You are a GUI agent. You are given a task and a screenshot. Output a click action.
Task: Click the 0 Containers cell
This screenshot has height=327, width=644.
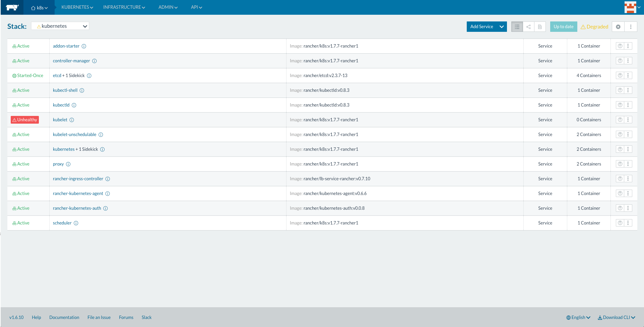coord(589,120)
